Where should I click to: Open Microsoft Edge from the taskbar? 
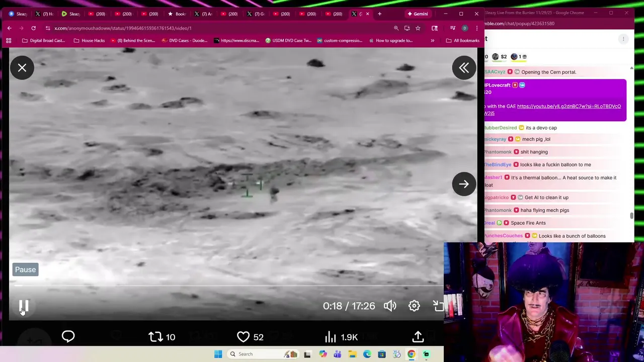point(367,354)
